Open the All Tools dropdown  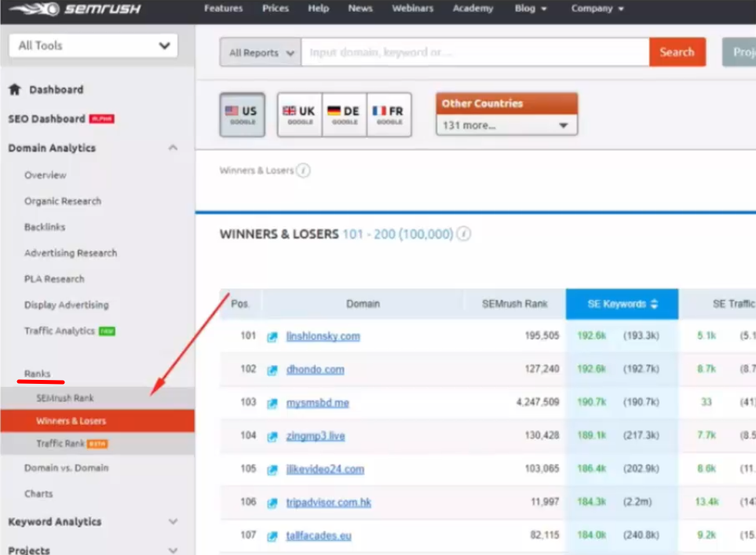tap(93, 46)
